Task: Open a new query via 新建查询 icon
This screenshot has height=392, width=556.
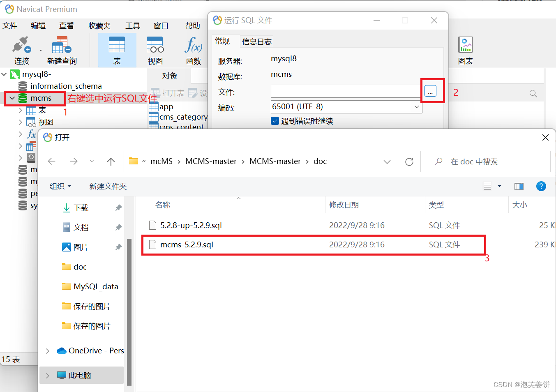Action: (62, 49)
